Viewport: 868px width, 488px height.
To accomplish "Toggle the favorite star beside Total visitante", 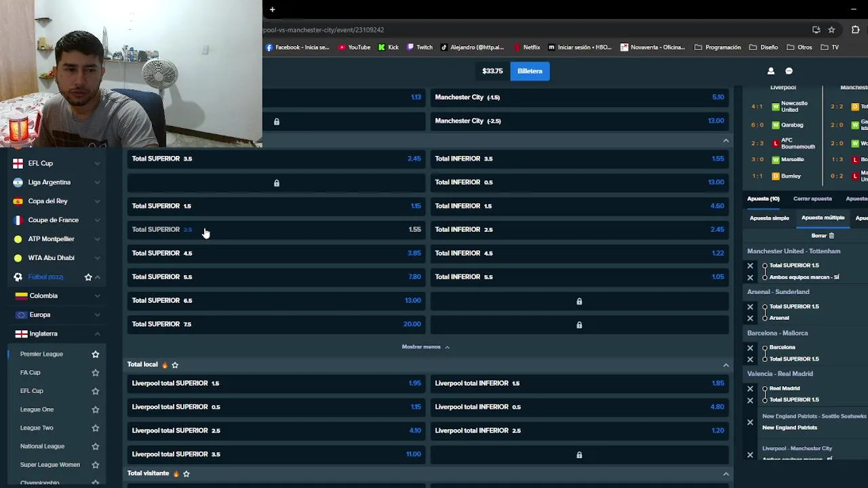I will pyautogui.click(x=186, y=473).
